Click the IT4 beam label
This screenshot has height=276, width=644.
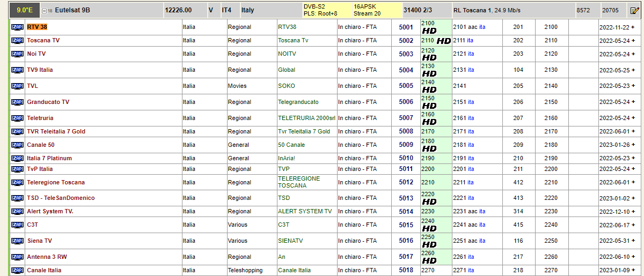click(227, 10)
